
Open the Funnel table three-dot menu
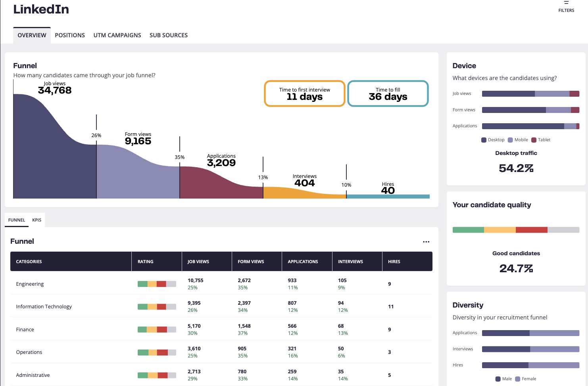click(x=426, y=242)
